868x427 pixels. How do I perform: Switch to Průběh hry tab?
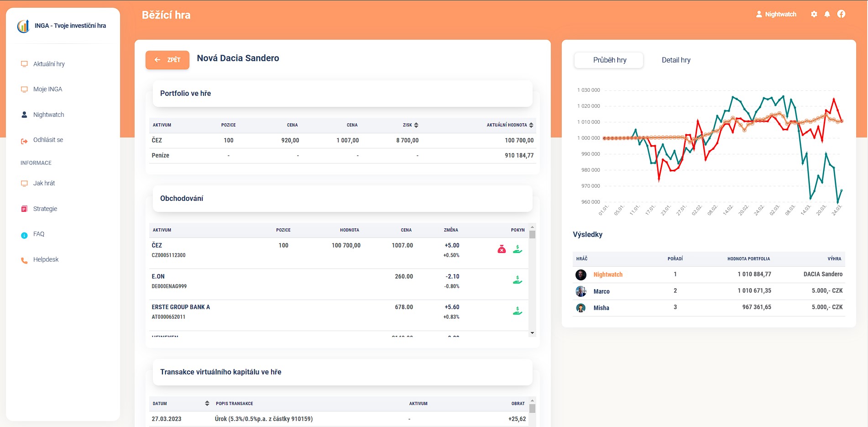(x=609, y=60)
